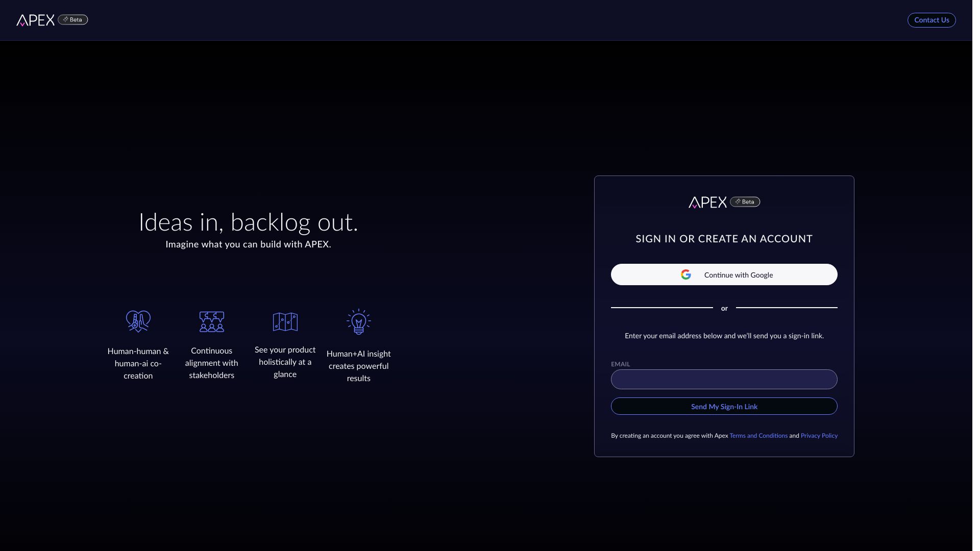Open the Terms and Conditions link

758,436
